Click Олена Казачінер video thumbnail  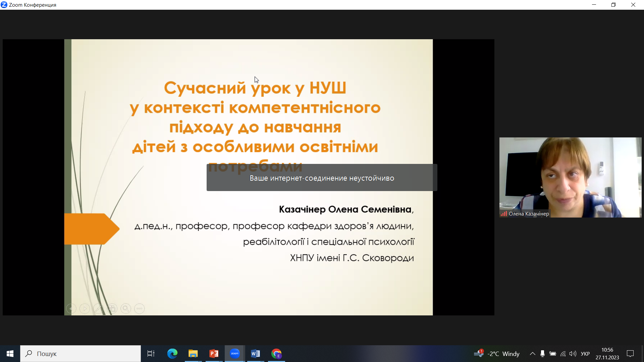[x=570, y=177]
